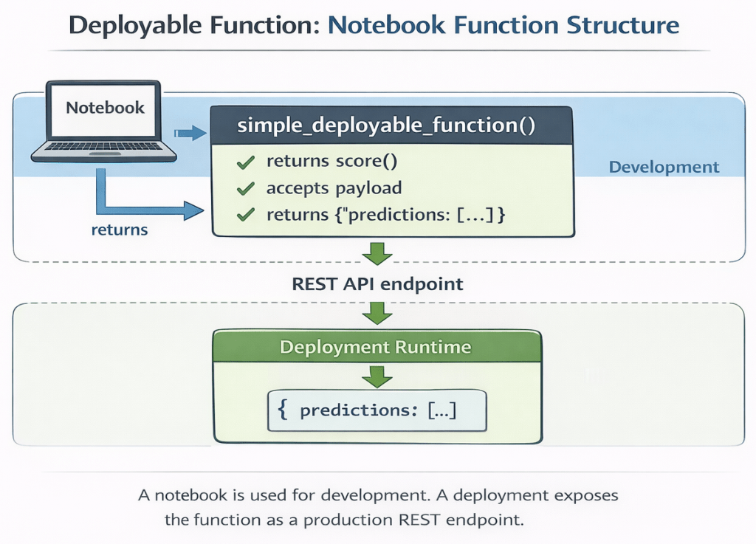Click the '{ predictions: [...]' output box
756x544 pixels.
point(377,411)
